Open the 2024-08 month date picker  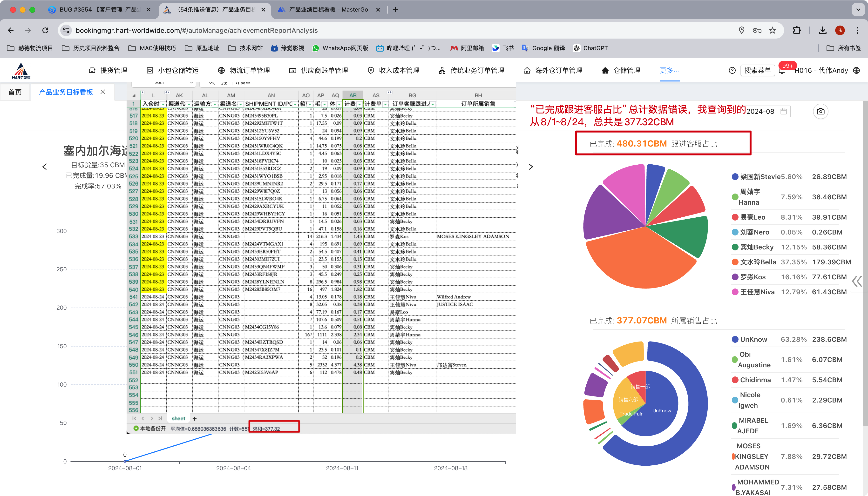[767, 111]
